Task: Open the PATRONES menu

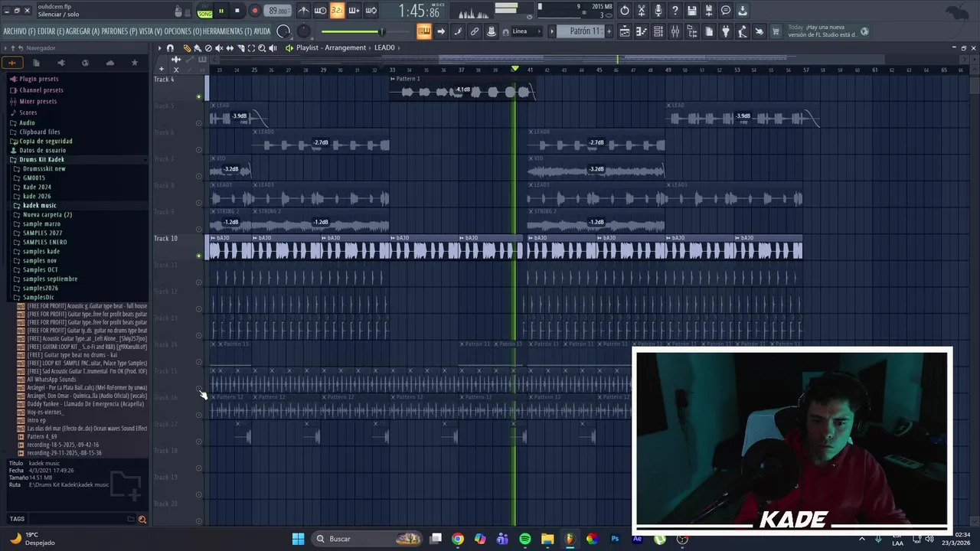Action: tap(119, 31)
